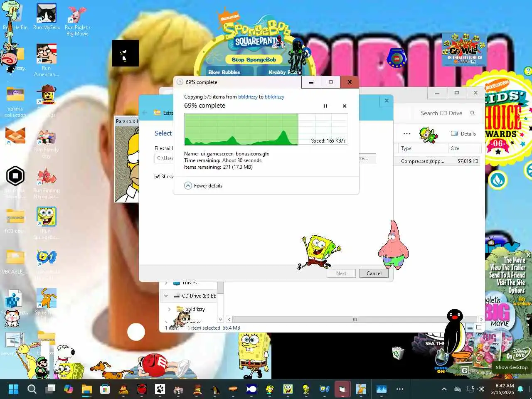The width and height of the screenshot is (532, 399).
Task: Select the Run American... desktop shortcut
Action: click(x=47, y=60)
